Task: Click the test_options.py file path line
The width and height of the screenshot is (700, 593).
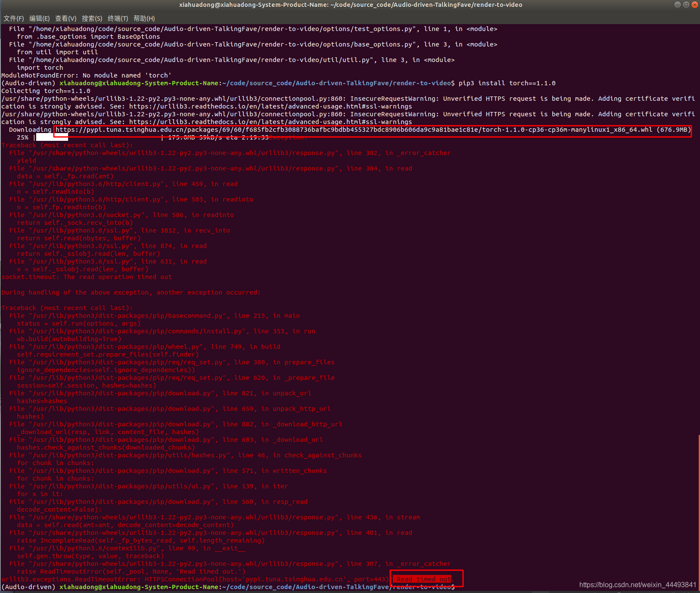Action: click(x=253, y=29)
